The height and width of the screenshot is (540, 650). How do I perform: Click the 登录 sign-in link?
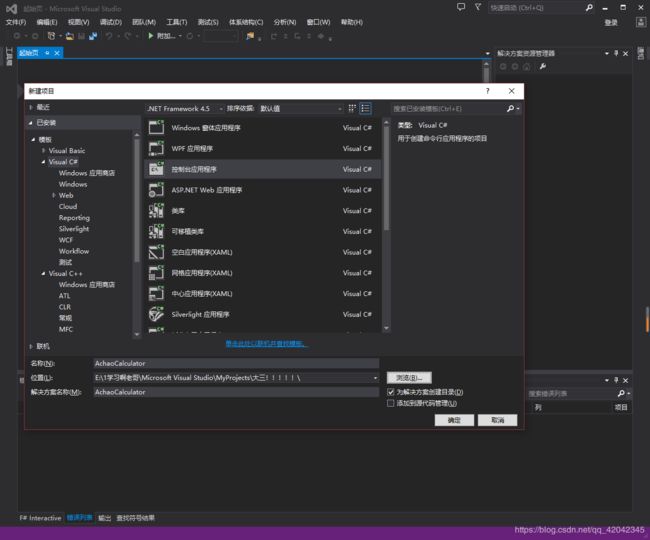[x=611, y=22]
